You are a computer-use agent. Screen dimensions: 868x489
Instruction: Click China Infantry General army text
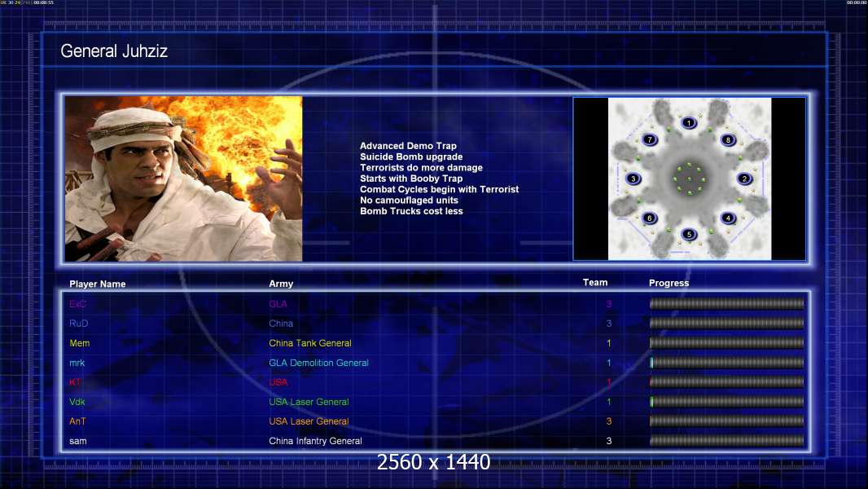pyautogui.click(x=316, y=441)
